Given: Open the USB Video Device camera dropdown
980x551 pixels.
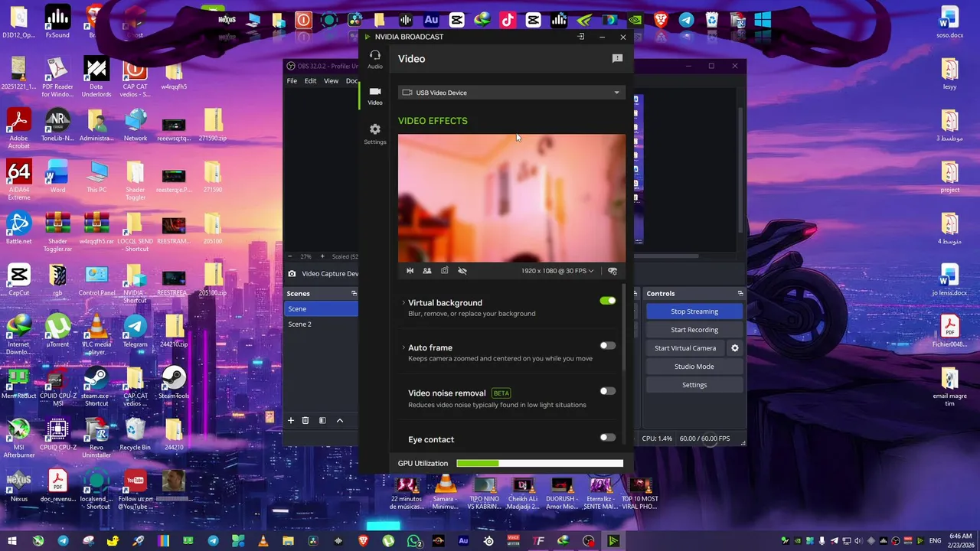Looking at the screenshot, I should [x=511, y=93].
